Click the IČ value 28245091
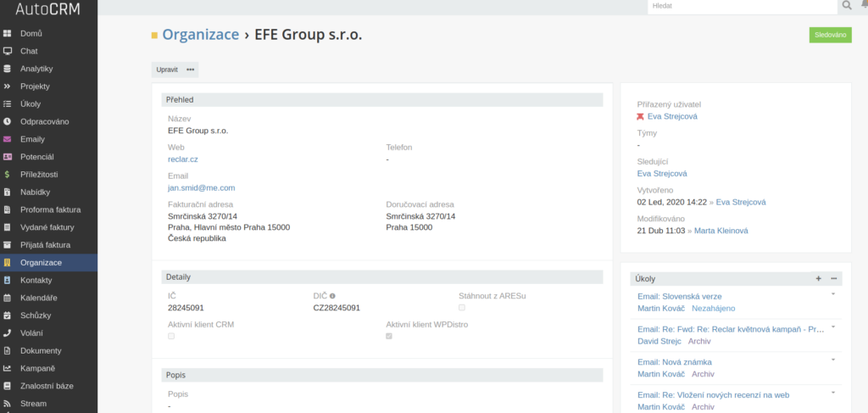The height and width of the screenshot is (413, 868). click(x=186, y=308)
